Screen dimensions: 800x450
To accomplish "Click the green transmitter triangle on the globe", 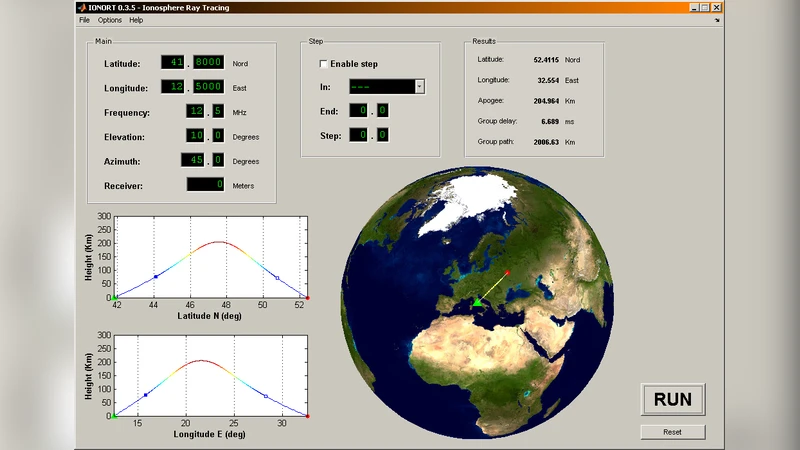I will tap(477, 302).
